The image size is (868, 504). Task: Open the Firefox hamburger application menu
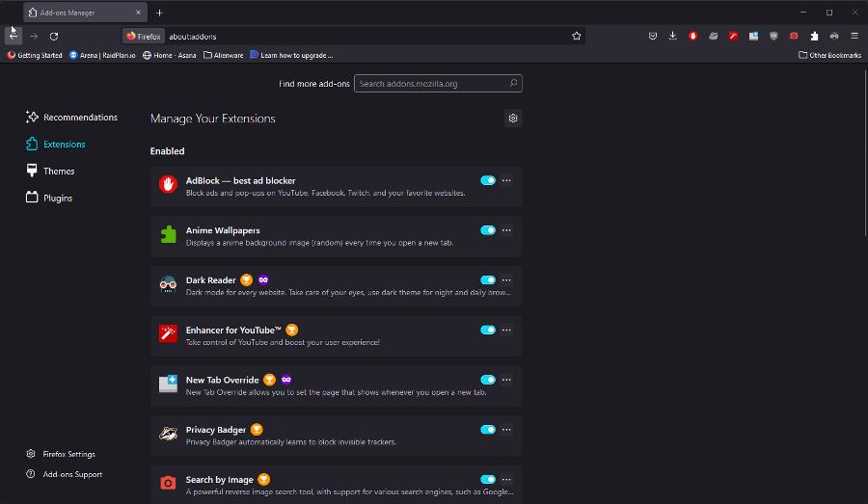pos(854,36)
